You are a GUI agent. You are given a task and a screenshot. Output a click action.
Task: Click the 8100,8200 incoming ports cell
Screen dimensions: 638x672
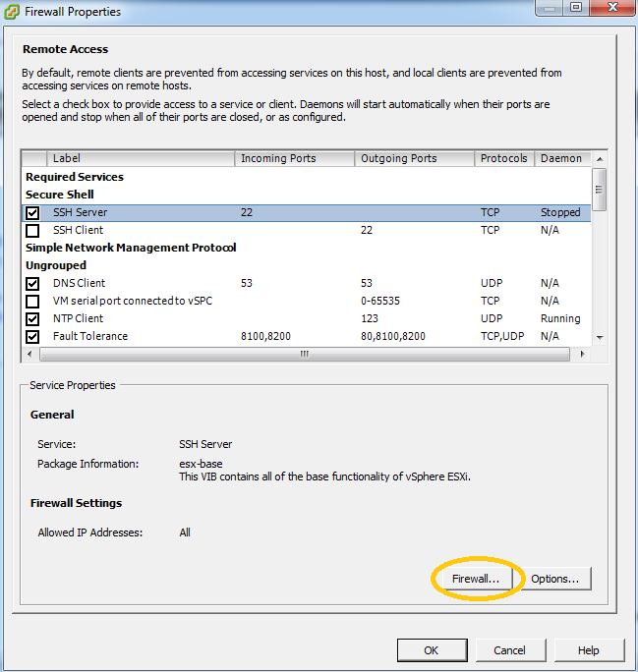click(265, 336)
